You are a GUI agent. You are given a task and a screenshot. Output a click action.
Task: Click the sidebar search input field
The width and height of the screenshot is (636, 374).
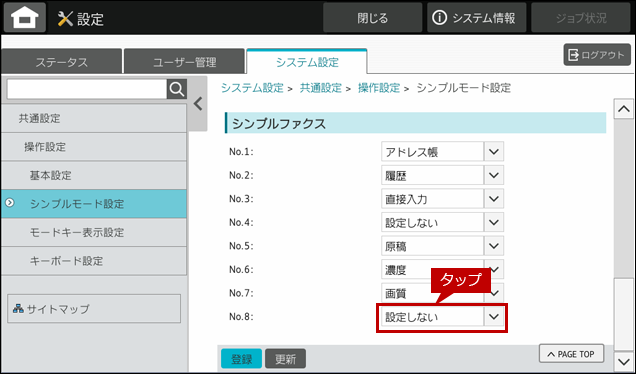click(87, 89)
